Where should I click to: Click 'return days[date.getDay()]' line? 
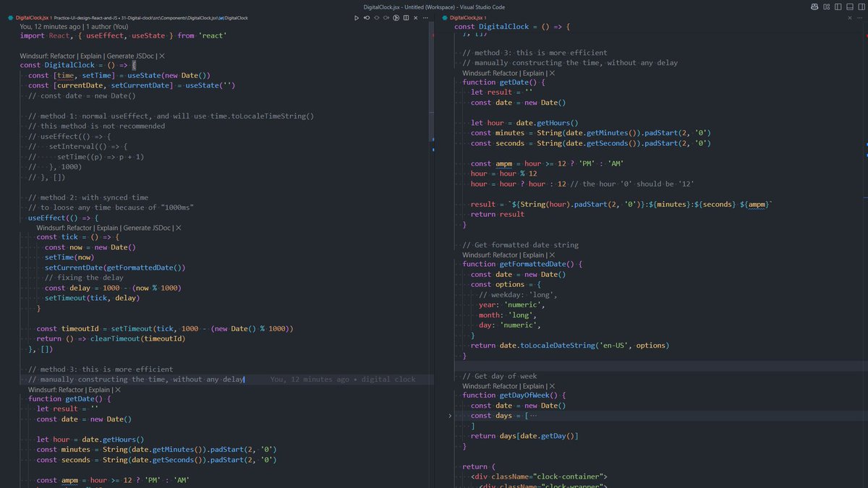pos(524,436)
